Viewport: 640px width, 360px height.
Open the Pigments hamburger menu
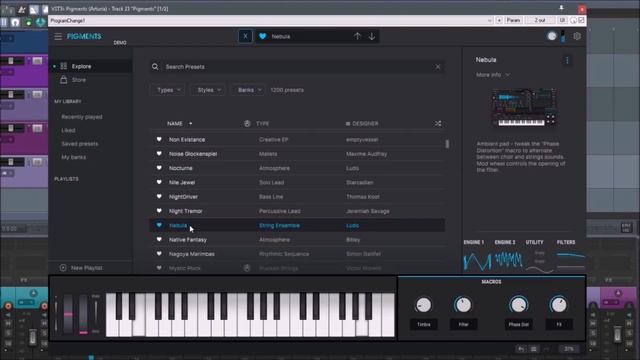[58, 36]
